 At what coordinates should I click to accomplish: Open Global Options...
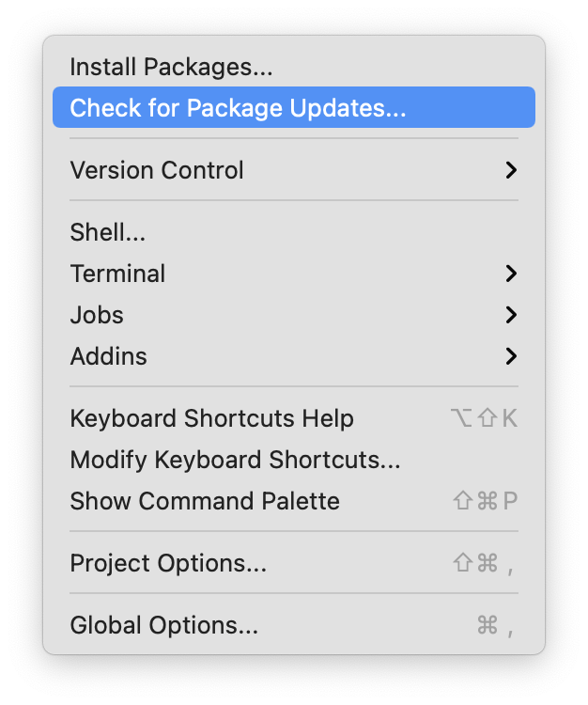click(163, 625)
